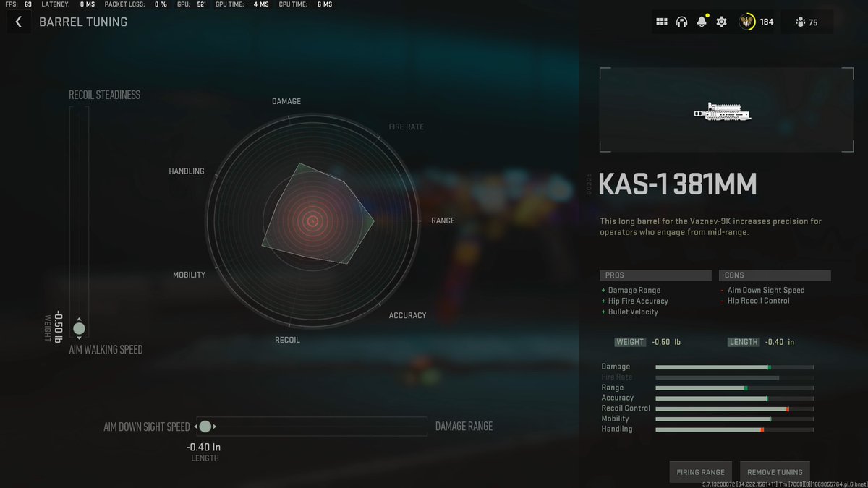
Task: Open the Firing Range
Action: 700,472
